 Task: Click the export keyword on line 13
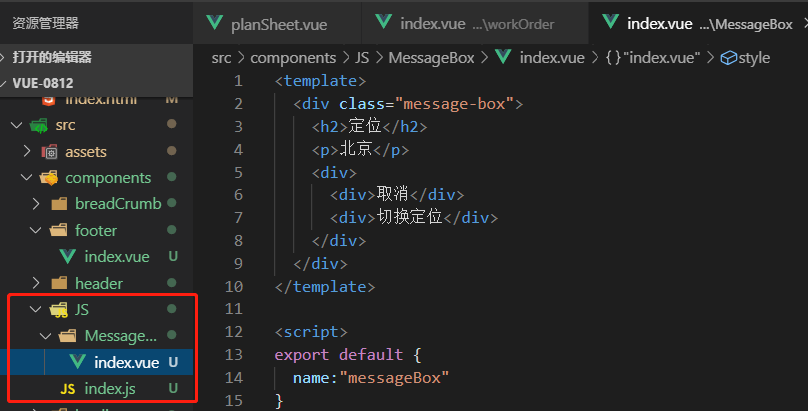[301, 355]
